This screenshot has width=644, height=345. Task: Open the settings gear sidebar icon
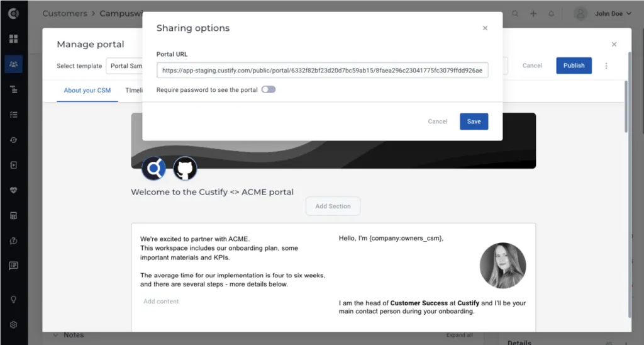click(x=14, y=325)
